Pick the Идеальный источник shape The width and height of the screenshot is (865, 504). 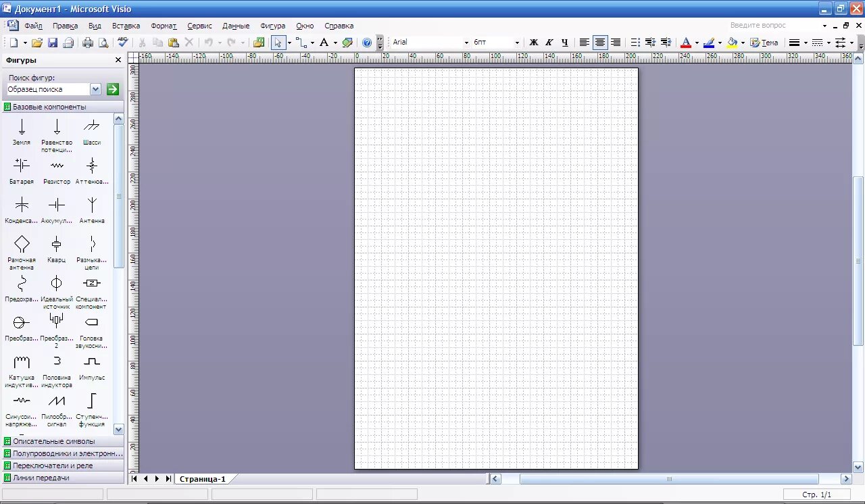(57, 292)
